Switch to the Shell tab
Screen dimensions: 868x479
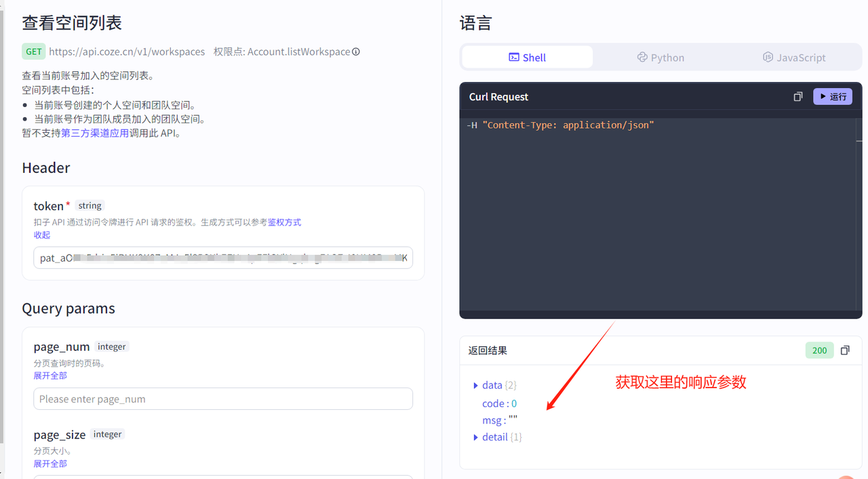pyautogui.click(x=527, y=58)
